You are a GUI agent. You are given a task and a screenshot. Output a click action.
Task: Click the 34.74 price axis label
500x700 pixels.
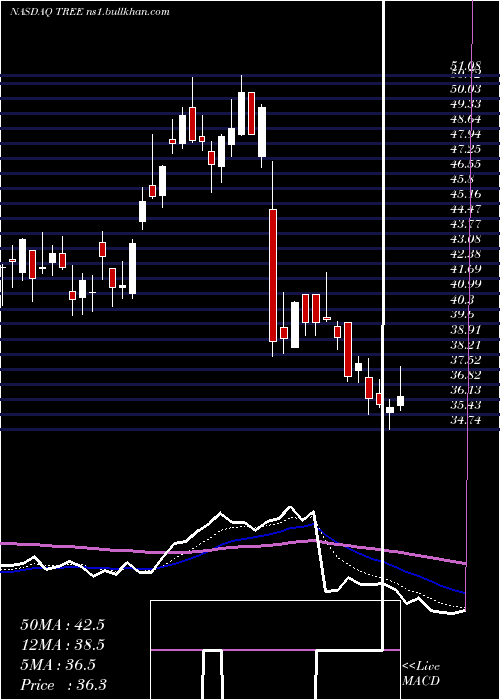click(x=465, y=420)
